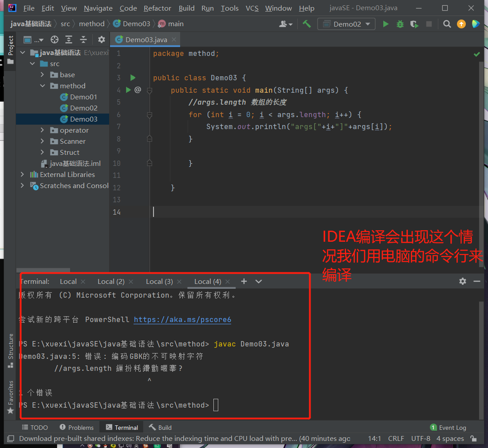Open the Demo02 run configuration dropdown
Screen dimensions: 488x448
click(x=346, y=24)
